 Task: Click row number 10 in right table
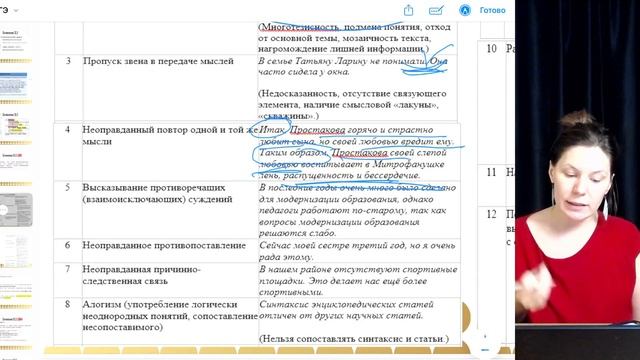491,49
